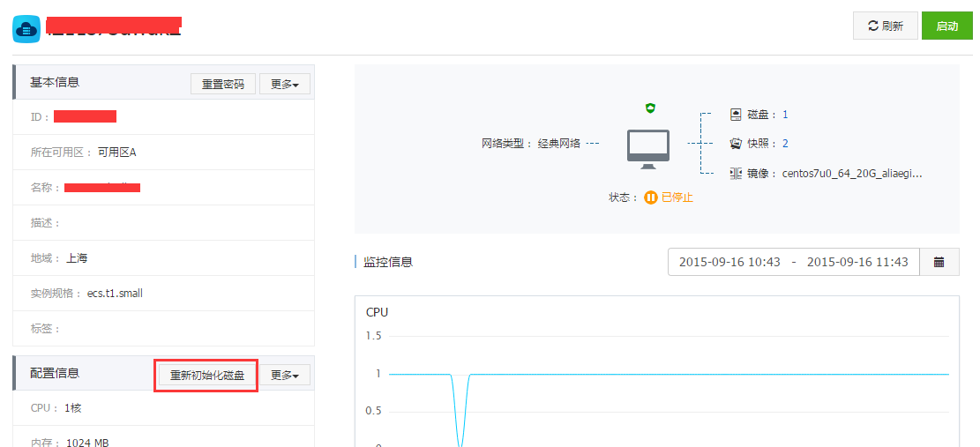
Task: Click the ecs.t1.small instance spec value
Action: coord(115,294)
